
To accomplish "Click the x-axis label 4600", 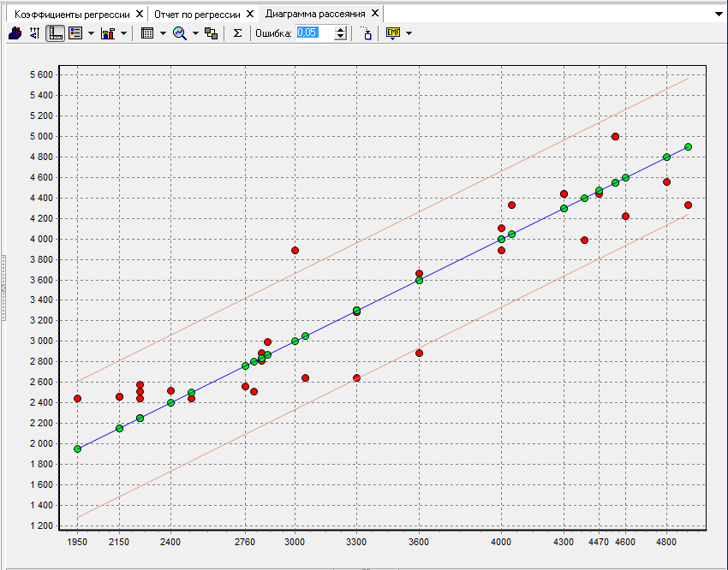I will [625, 542].
